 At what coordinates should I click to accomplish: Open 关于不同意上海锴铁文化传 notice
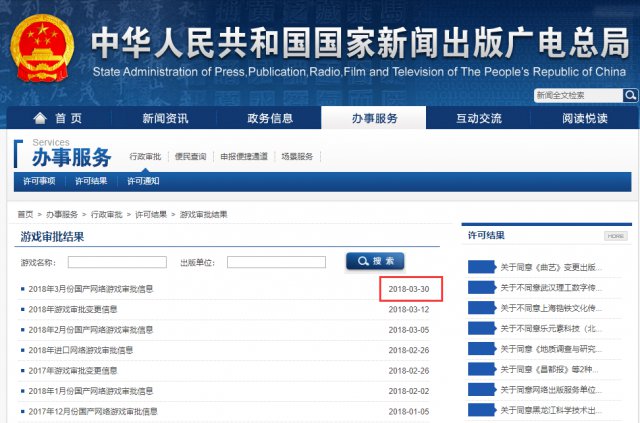[x=551, y=308]
